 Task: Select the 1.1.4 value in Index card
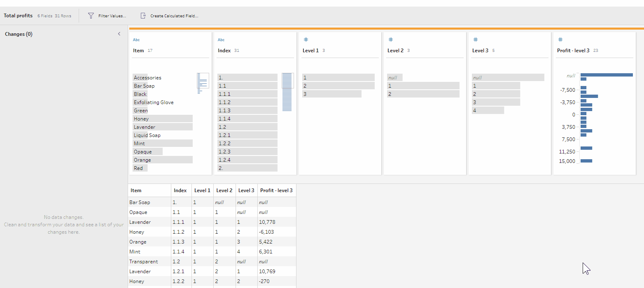[x=247, y=118]
